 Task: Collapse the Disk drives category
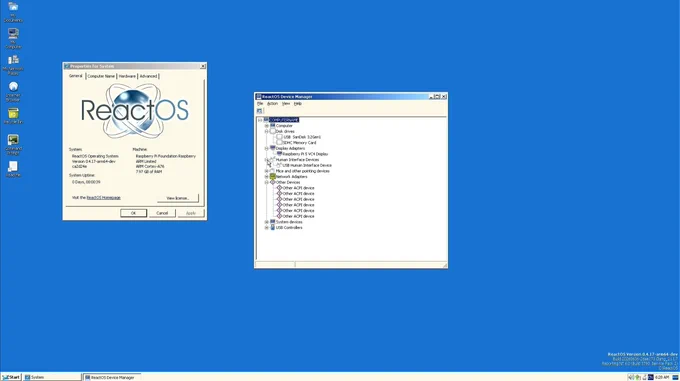point(267,131)
